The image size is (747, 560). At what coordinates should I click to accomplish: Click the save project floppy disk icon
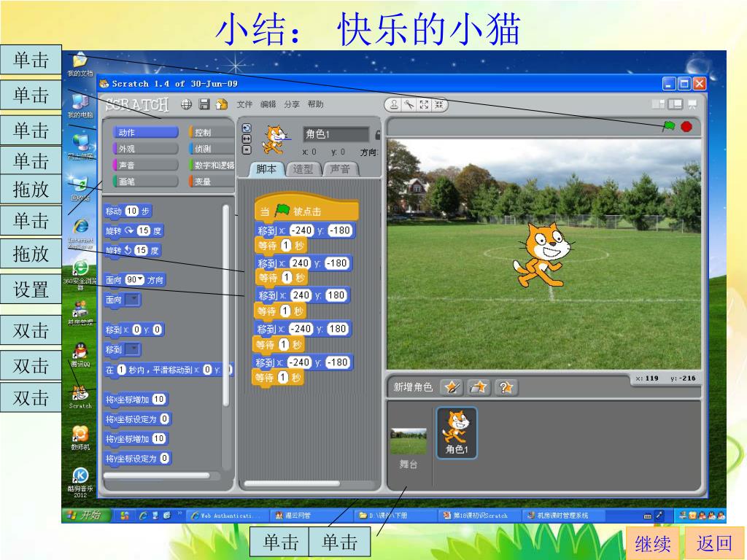[204, 104]
